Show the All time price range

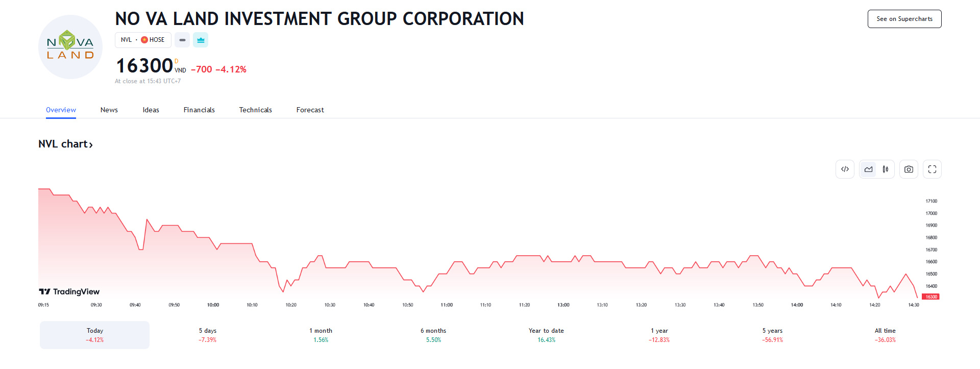[x=885, y=335]
